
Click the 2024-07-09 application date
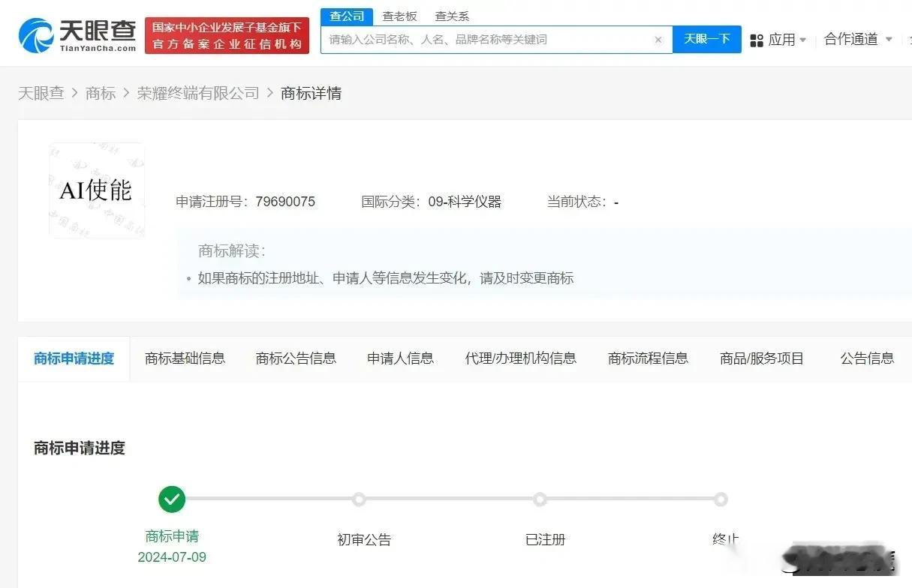tap(172, 557)
